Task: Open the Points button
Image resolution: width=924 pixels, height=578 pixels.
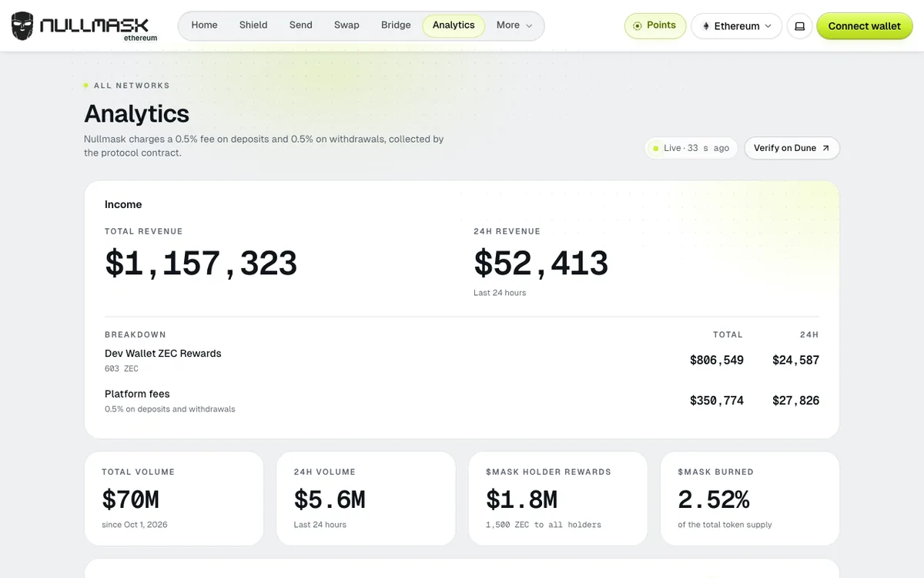Action: click(x=655, y=25)
